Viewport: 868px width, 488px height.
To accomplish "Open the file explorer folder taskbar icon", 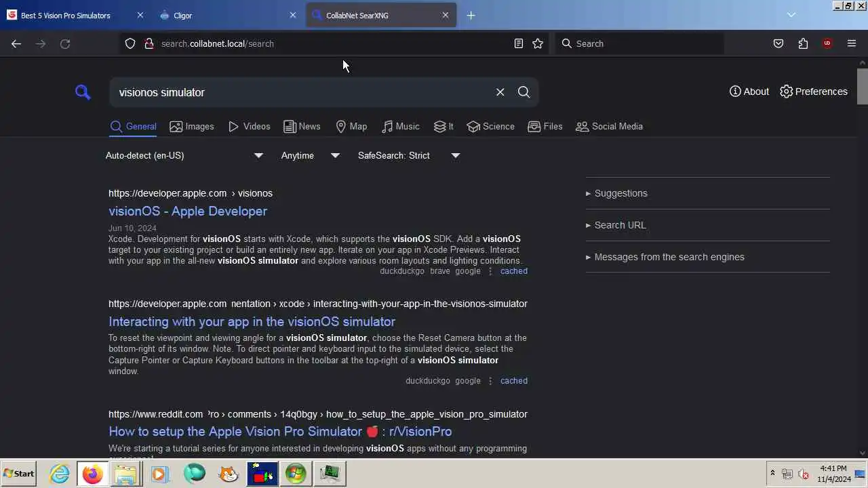I will [126, 474].
